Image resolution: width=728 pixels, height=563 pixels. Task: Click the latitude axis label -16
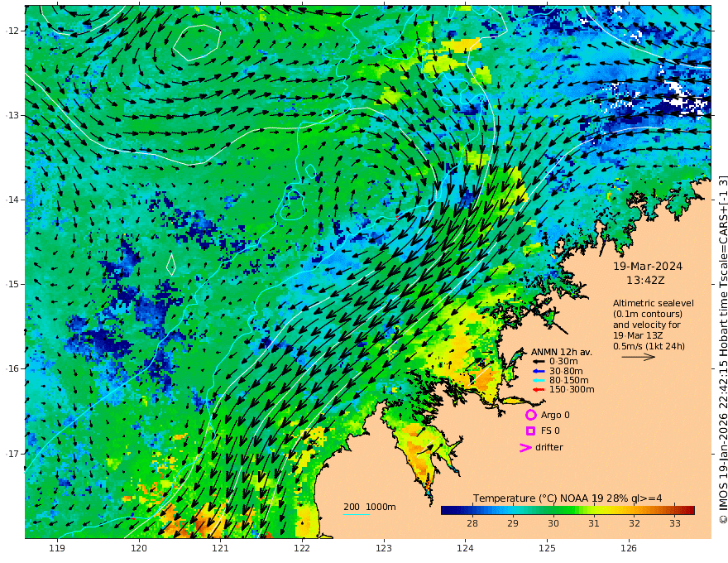pos(12,368)
